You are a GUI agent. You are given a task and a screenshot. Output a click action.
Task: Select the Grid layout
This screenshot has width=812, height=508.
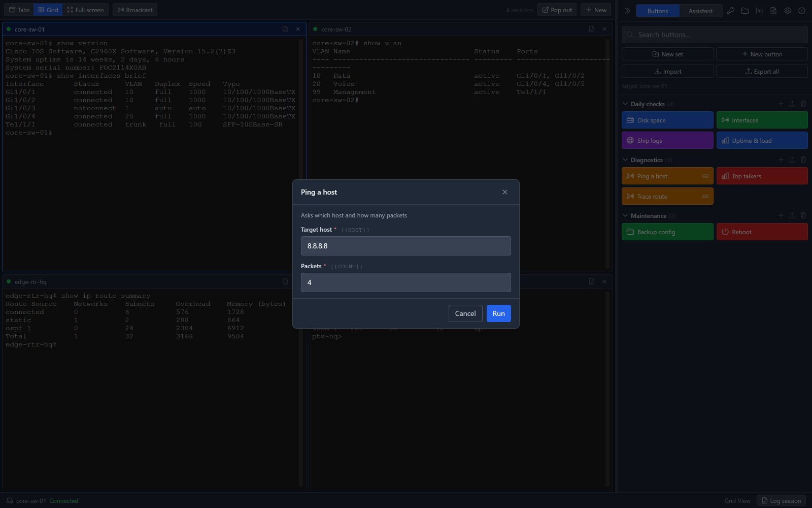pos(48,10)
